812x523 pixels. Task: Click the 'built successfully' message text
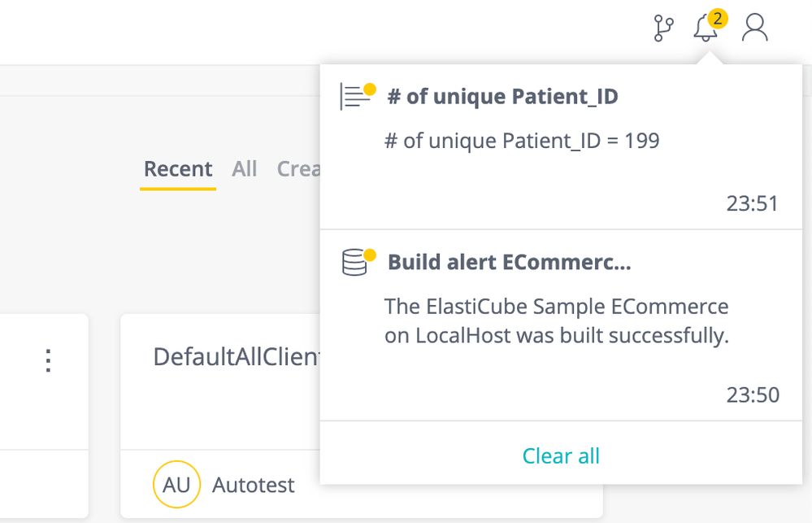coord(556,321)
